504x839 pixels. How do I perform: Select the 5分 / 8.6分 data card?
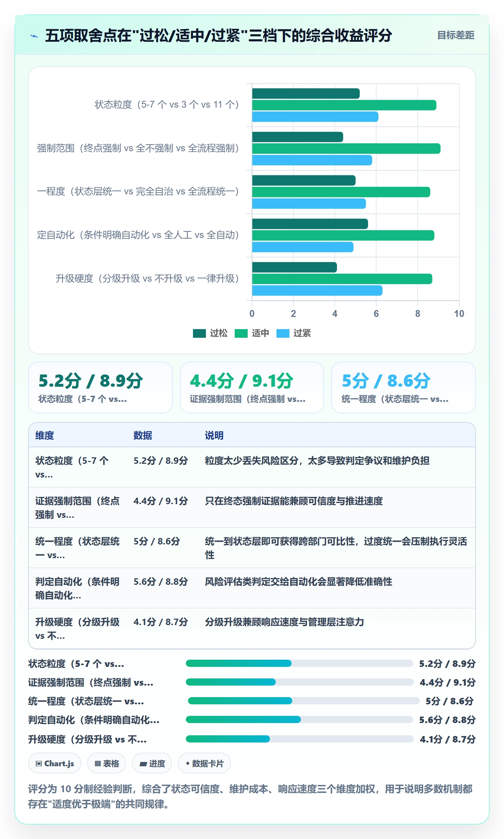click(404, 387)
